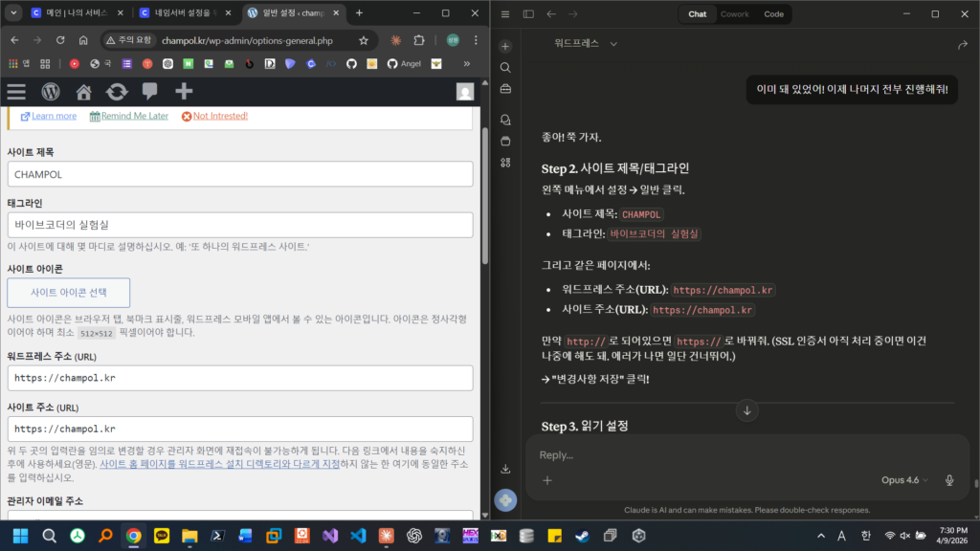Toggle the Korean IME indicator in system tray
This screenshot has width=980, height=551.
[865, 536]
